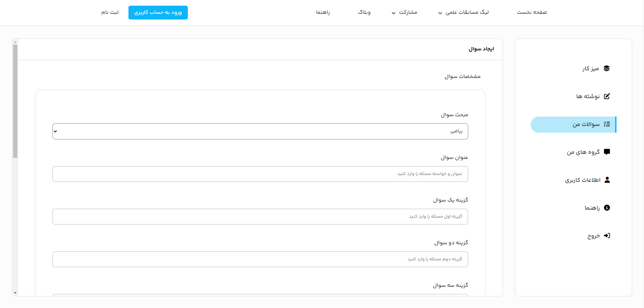The width and height of the screenshot is (644, 308).
Task: Select صفحه نخست in the top menu
Action: point(532,12)
